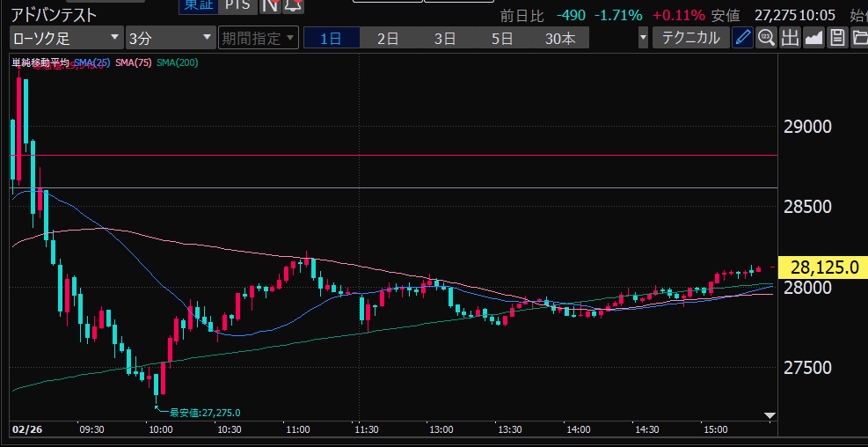Switch to PTS market toggle
868x447 pixels.
tap(235, 5)
